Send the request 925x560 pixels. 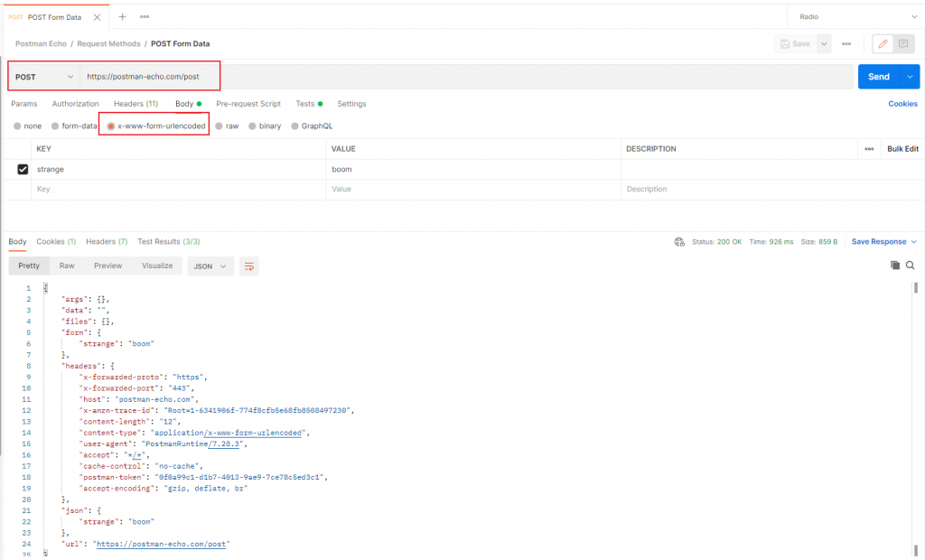click(878, 77)
